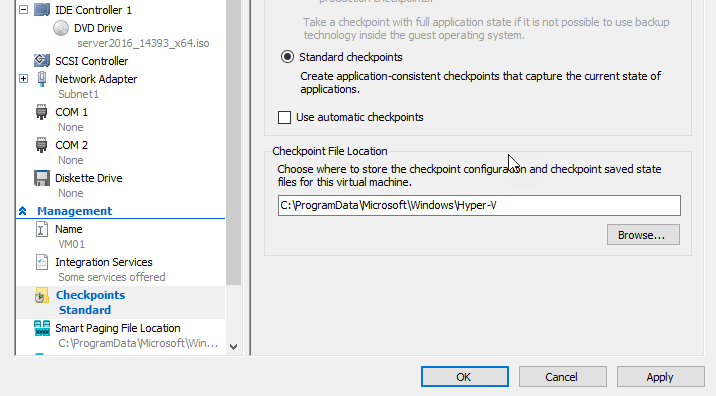Collapse the IDE Controller 1 node

pyautogui.click(x=23, y=10)
